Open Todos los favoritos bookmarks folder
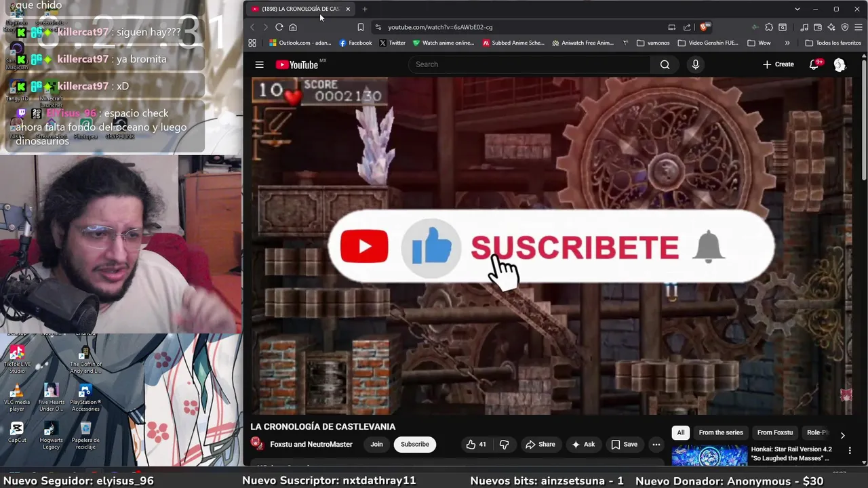 pyautogui.click(x=833, y=43)
